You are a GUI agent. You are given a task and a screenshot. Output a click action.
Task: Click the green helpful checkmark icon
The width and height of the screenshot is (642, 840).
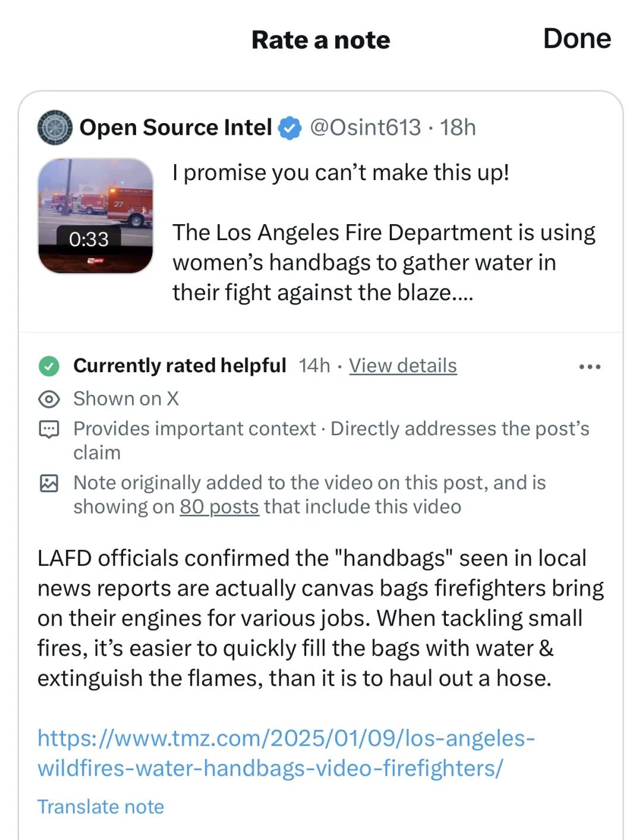click(x=49, y=366)
